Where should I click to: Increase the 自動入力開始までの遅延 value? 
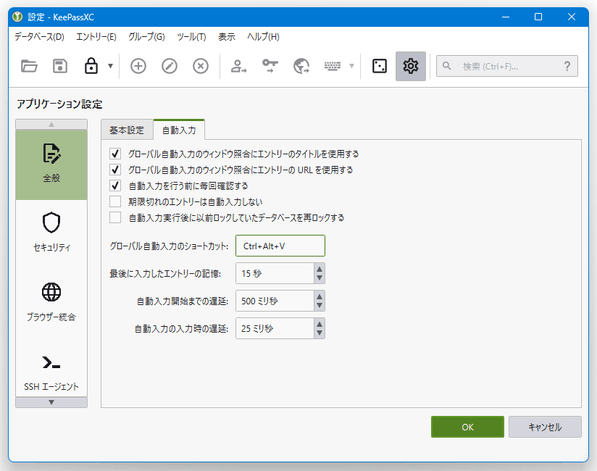319,296
